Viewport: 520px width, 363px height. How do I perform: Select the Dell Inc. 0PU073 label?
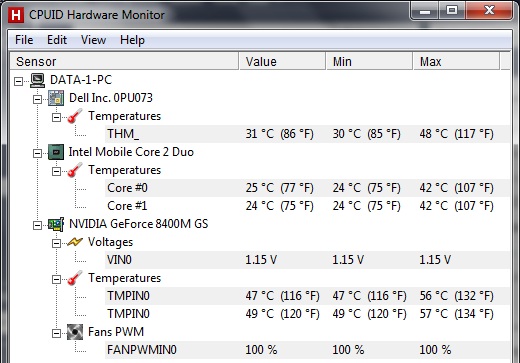(x=111, y=98)
